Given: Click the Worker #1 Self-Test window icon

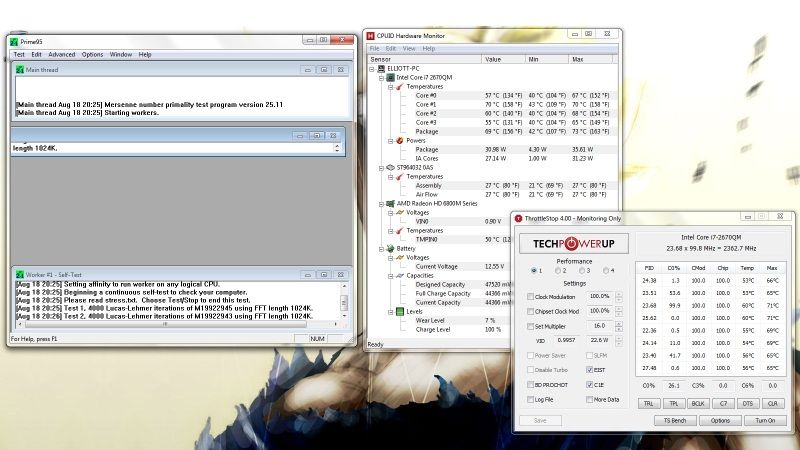Looking at the screenshot, I should point(20,274).
